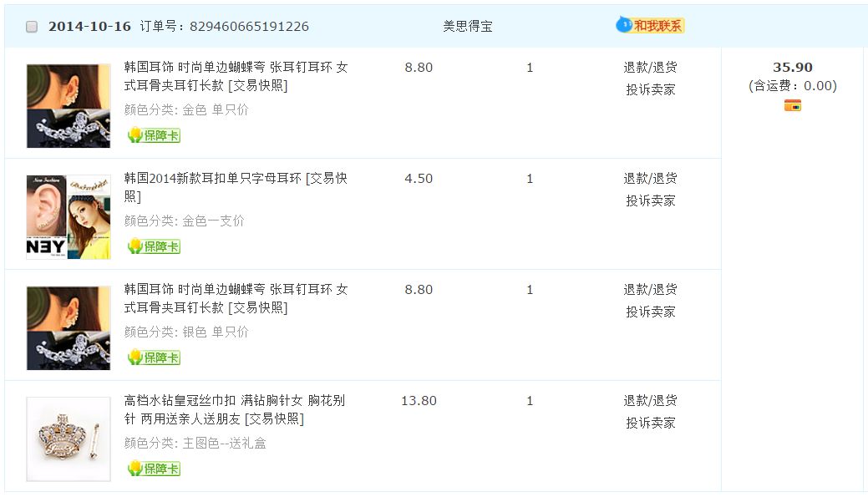Click 投诉卖家 for letter earring item
Image resolution: width=868 pixels, height=497 pixels.
(x=650, y=200)
